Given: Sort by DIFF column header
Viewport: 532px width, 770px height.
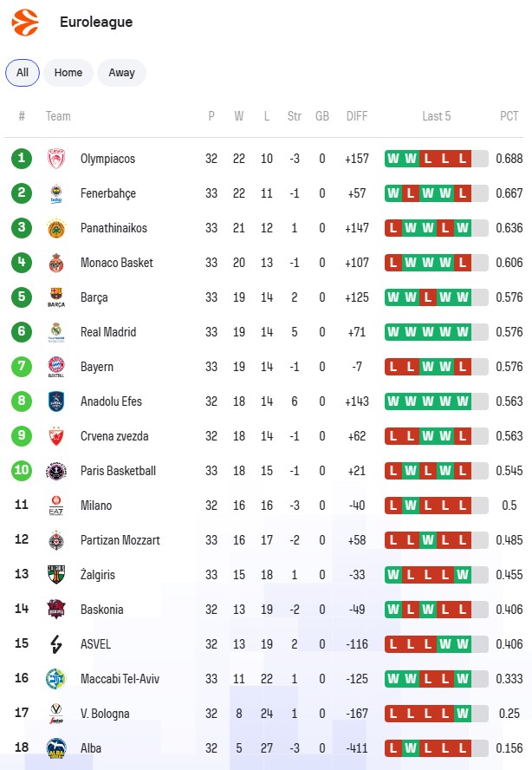Looking at the screenshot, I should pos(357,116).
